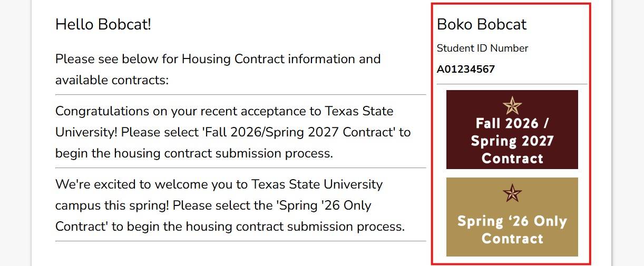Click the Student ID Number label
The image size is (644, 266).
click(x=482, y=48)
